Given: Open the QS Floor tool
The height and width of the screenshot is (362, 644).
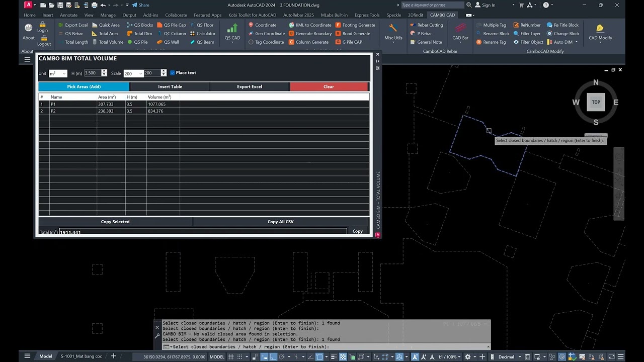Looking at the screenshot, I should (202, 25).
